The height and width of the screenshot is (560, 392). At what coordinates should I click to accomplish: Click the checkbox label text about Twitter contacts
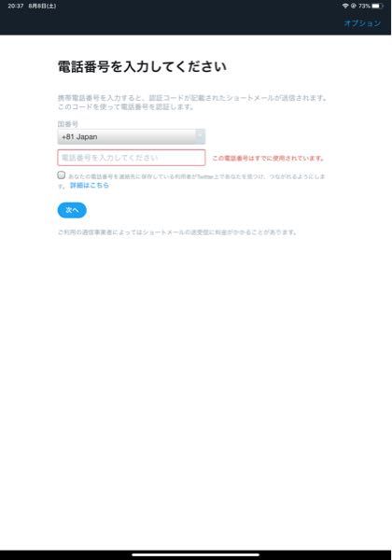click(191, 181)
